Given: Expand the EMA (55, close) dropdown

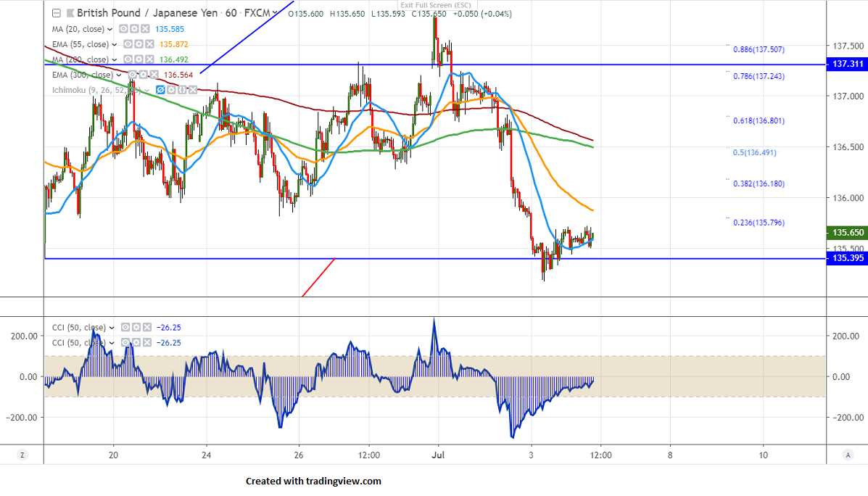Looking at the screenshot, I should point(115,44).
